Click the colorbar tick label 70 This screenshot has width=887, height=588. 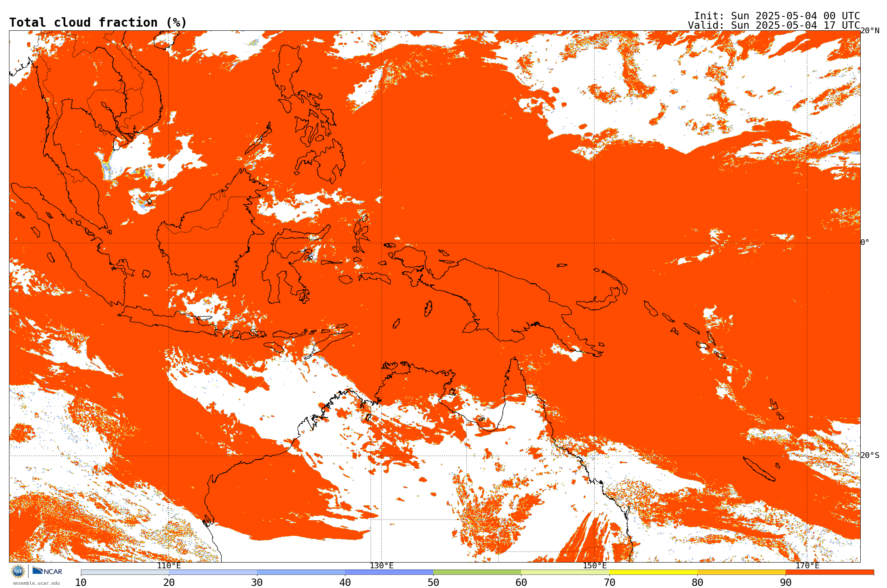coord(609,582)
